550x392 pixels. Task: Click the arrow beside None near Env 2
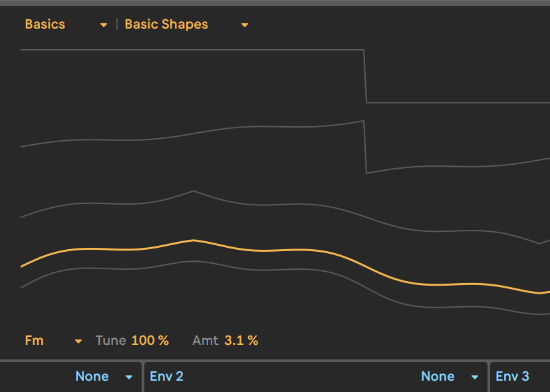pyautogui.click(x=129, y=377)
